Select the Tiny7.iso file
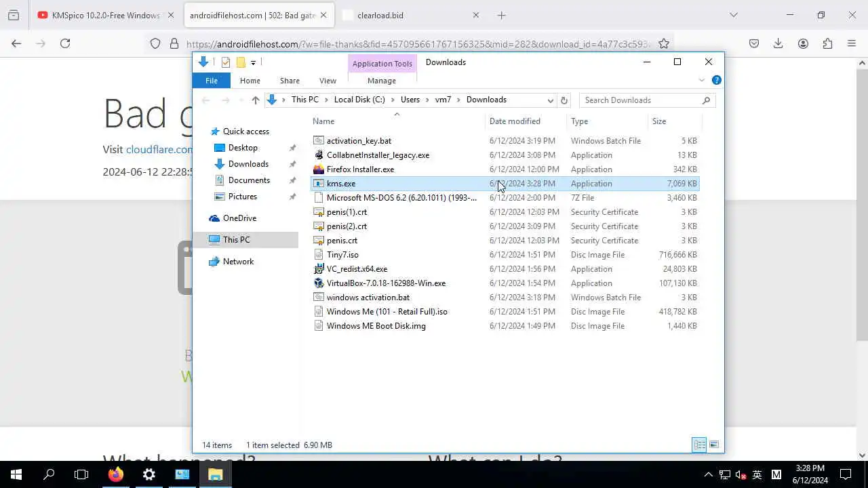 point(505,255)
